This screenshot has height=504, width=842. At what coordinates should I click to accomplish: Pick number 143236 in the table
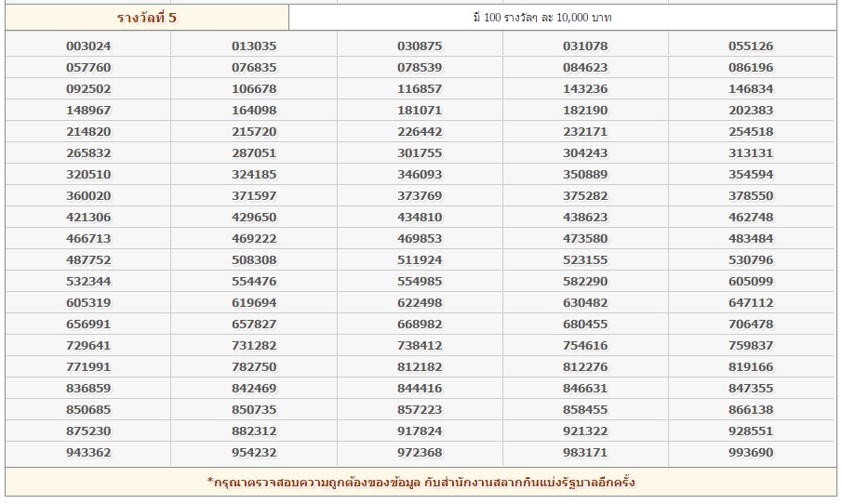click(x=585, y=88)
